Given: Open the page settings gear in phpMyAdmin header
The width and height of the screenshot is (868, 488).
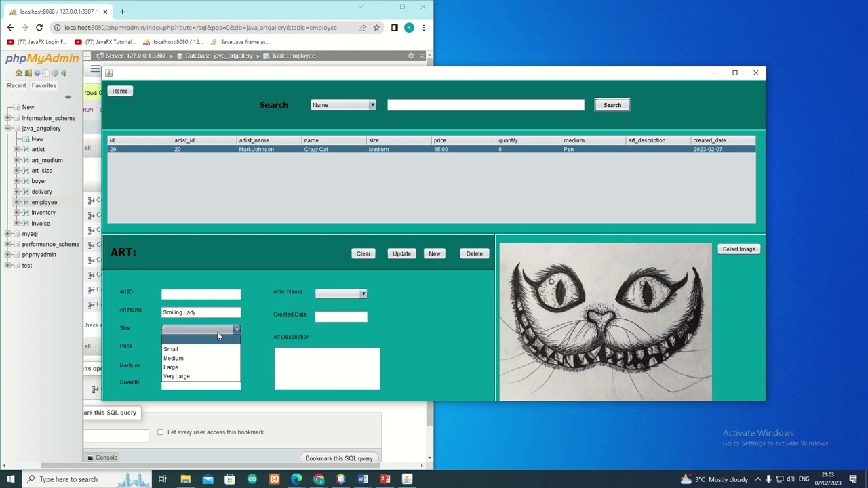Looking at the screenshot, I should pos(411,56).
